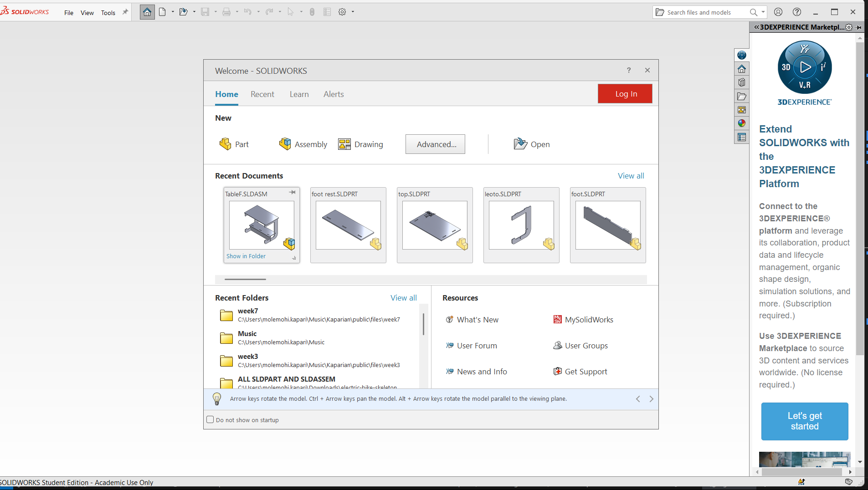Click the Undo icon in toolbar
The image size is (868, 490).
pos(248,12)
